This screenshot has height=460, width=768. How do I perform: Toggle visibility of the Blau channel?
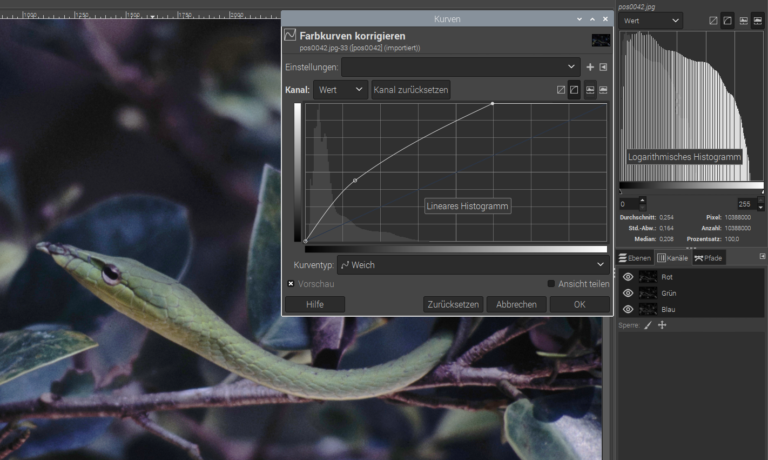pyautogui.click(x=628, y=309)
